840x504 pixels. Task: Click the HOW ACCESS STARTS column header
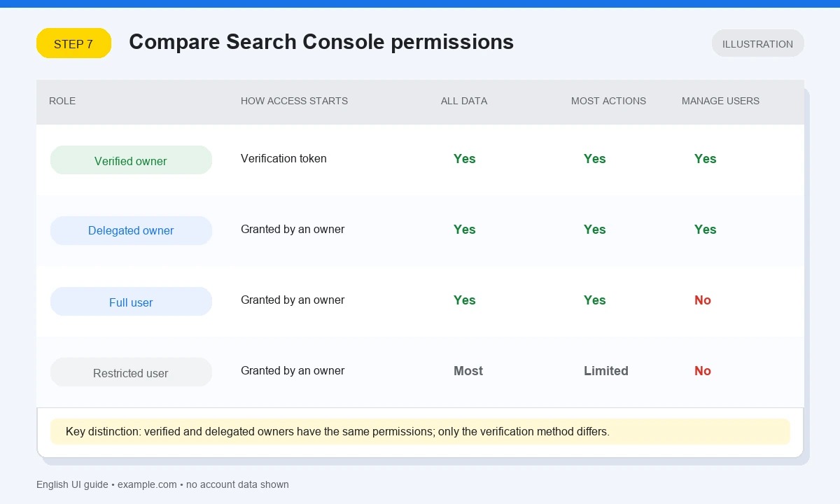294,101
